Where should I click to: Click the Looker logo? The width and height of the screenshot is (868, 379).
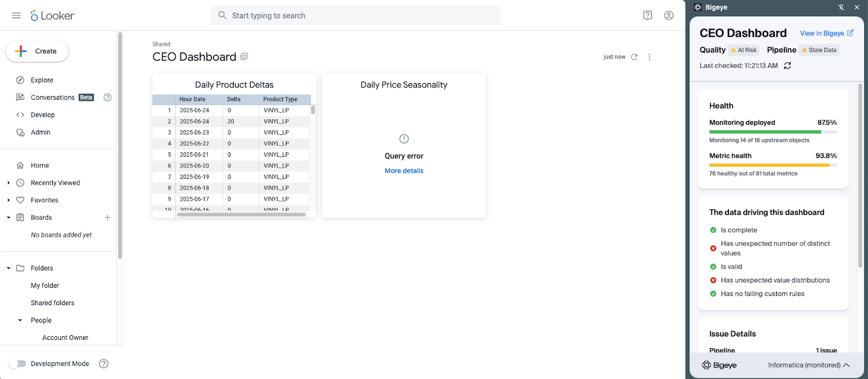point(52,16)
